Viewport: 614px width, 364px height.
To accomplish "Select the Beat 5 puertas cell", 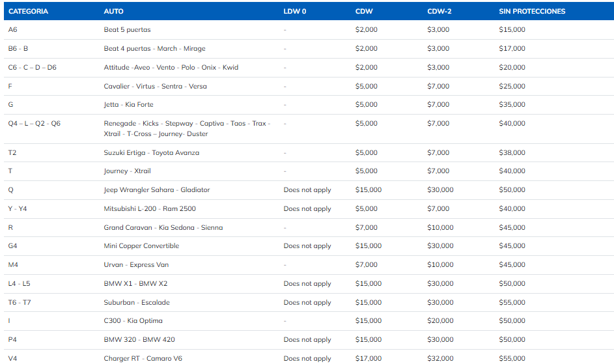I will [127, 30].
